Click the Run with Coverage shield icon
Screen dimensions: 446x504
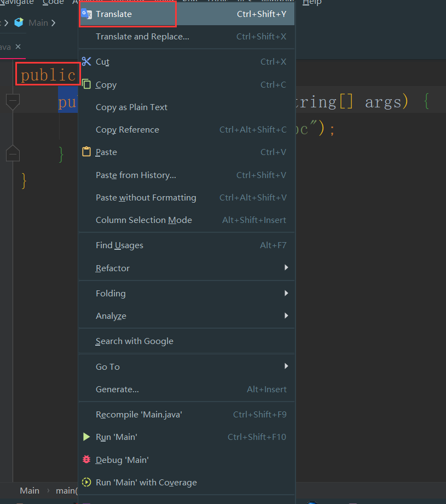click(86, 483)
